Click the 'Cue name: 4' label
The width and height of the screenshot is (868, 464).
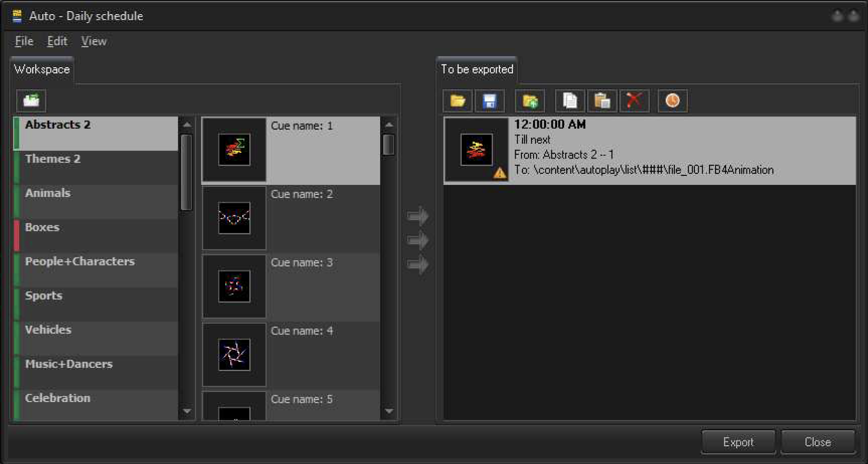pos(302,331)
